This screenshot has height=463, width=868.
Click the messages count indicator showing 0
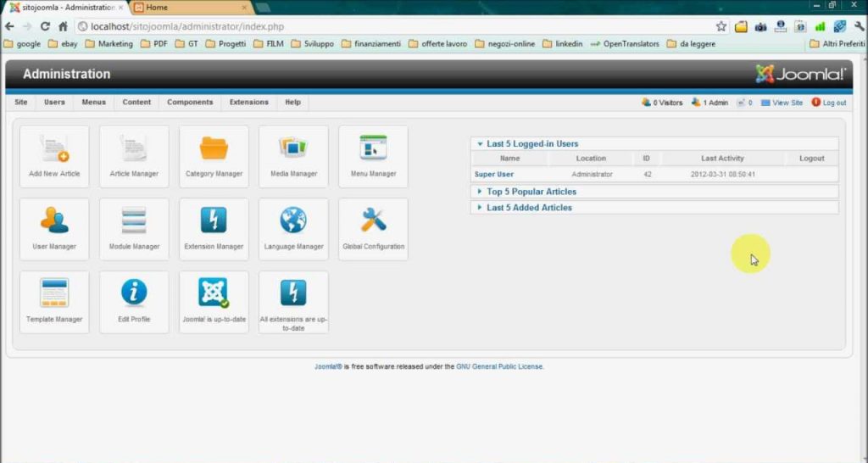744,103
